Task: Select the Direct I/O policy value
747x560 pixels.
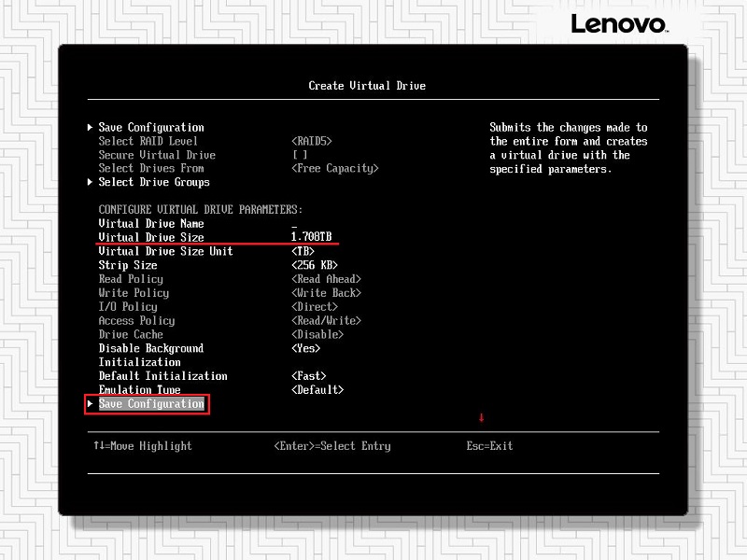Action: click(x=315, y=307)
